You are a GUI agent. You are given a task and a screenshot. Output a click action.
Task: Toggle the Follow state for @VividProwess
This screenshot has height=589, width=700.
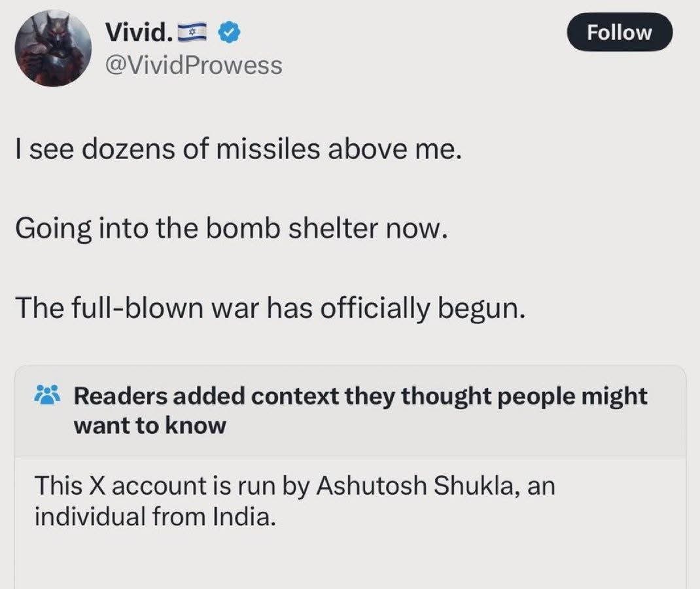[619, 32]
